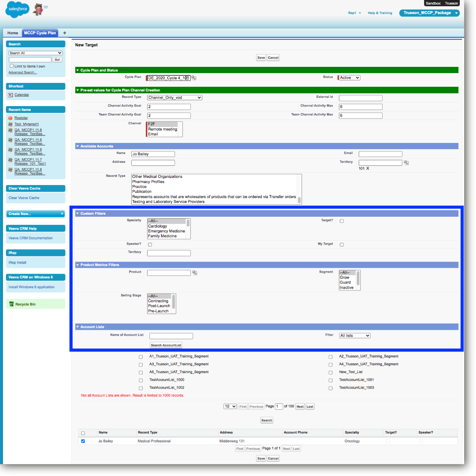Select the MCCP Cycle Plan tab

(40, 33)
